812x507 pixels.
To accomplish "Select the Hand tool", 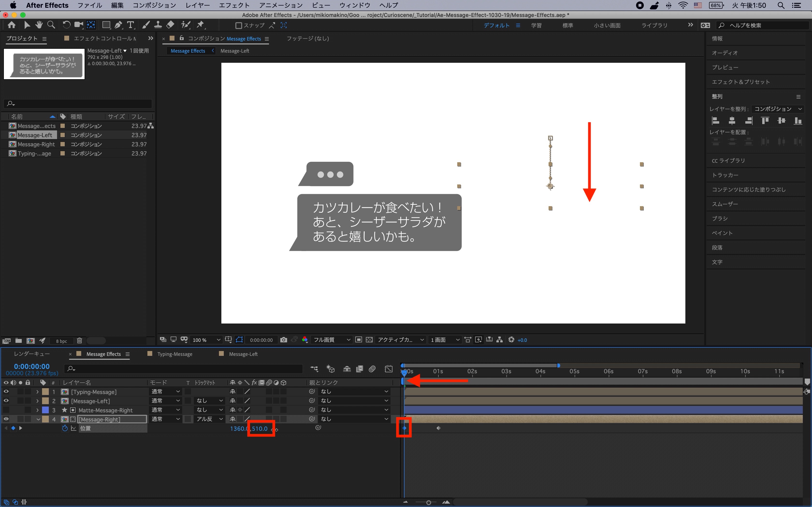I will tap(39, 25).
